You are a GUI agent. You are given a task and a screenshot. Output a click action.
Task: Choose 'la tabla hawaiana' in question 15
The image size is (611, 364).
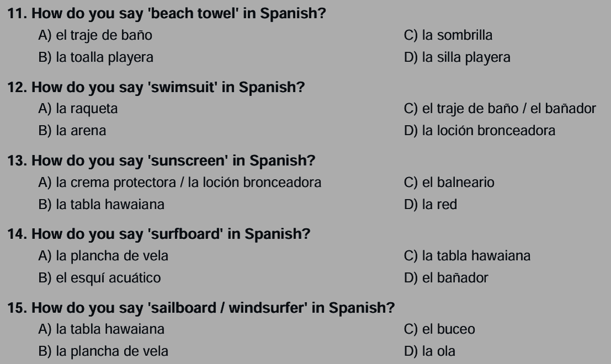(x=101, y=329)
